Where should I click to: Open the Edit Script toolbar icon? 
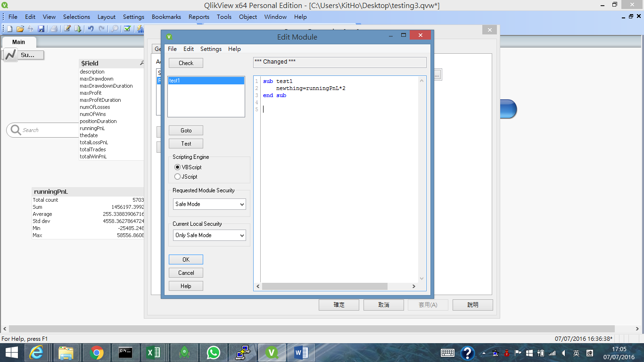click(x=67, y=29)
